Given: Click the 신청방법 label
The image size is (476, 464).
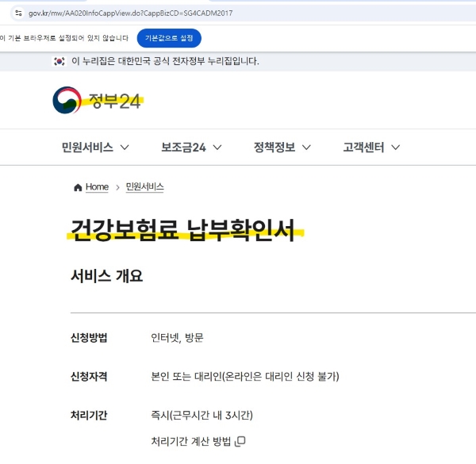Looking at the screenshot, I should (89, 337).
